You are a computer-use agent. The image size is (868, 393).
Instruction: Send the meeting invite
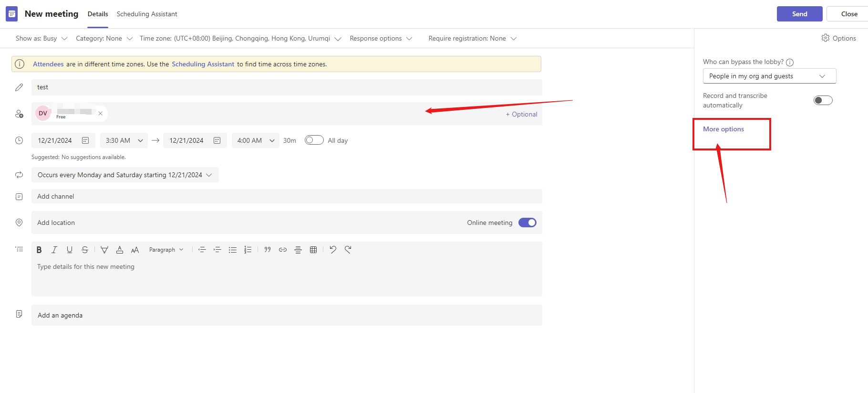point(800,14)
